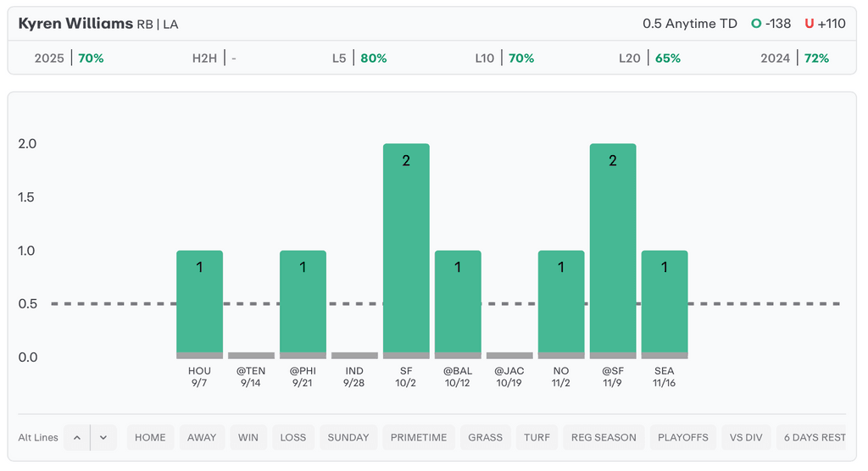Click the @SF 11/9 bar

pos(613,250)
